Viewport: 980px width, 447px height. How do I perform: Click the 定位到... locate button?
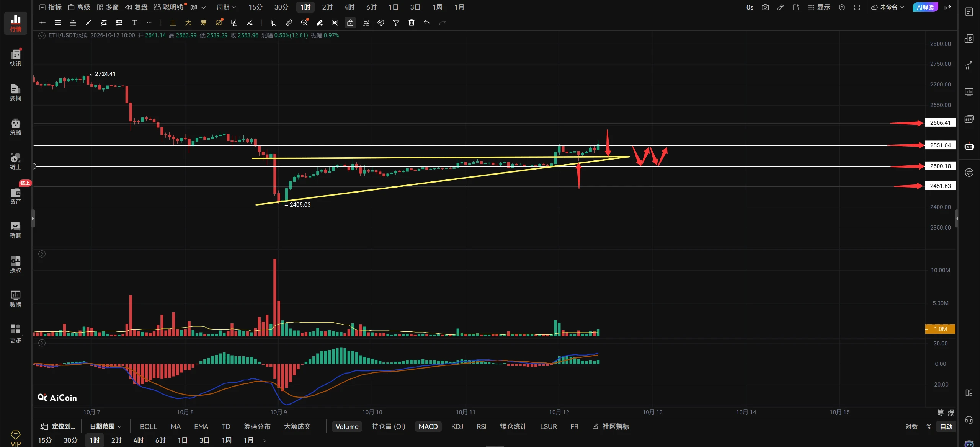(x=58, y=426)
